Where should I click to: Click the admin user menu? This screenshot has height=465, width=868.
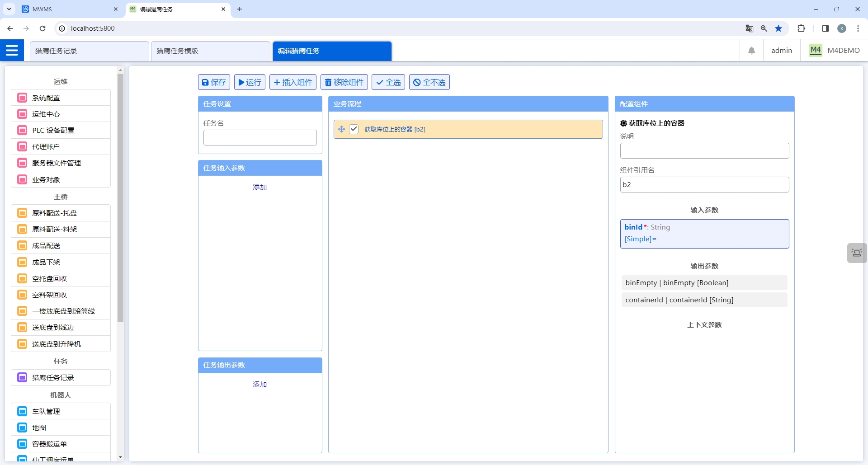[x=782, y=51]
